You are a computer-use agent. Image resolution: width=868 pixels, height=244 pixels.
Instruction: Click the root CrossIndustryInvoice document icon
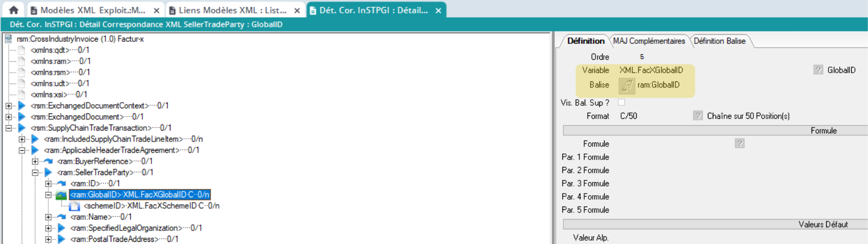coord(9,39)
